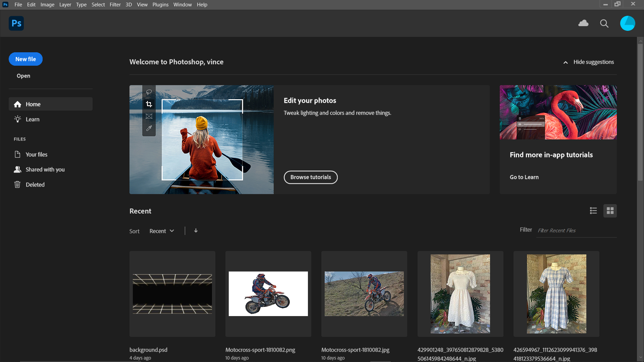Select the Lasso tool in the tutorial preview
This screenshot has width=644, height=362.
coord(149,92)
